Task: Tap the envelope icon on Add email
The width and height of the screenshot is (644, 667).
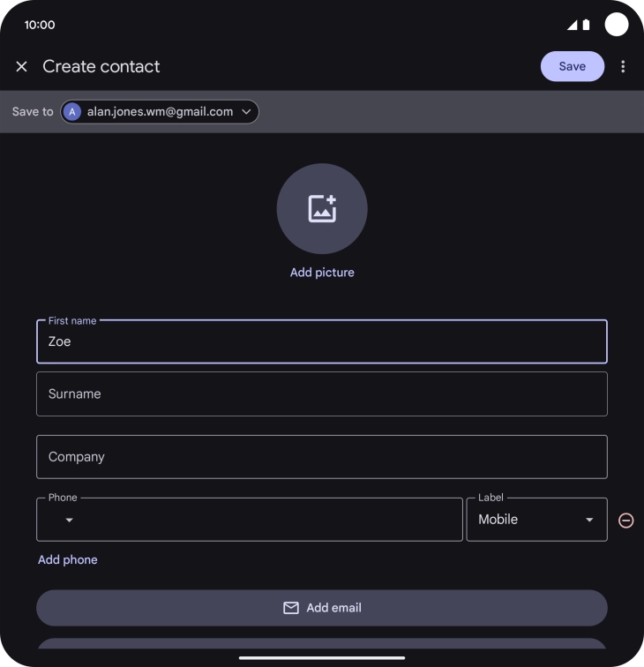Action: [x=291, y=608]
